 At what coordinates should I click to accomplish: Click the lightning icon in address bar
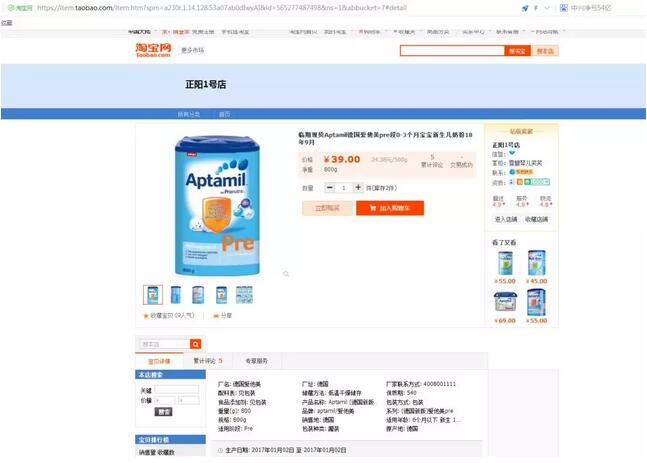536,8
